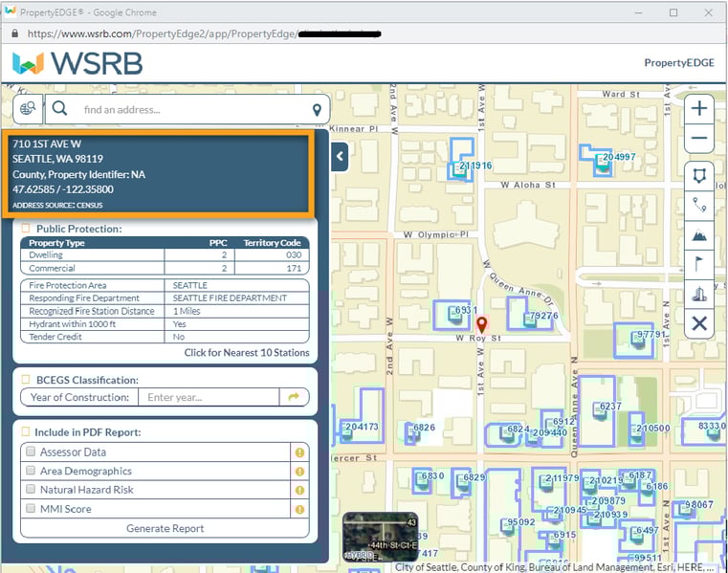This screenshot has height=573, width=728.
Task: Click map marker labeled 6497
Action: tap(635, 535)
